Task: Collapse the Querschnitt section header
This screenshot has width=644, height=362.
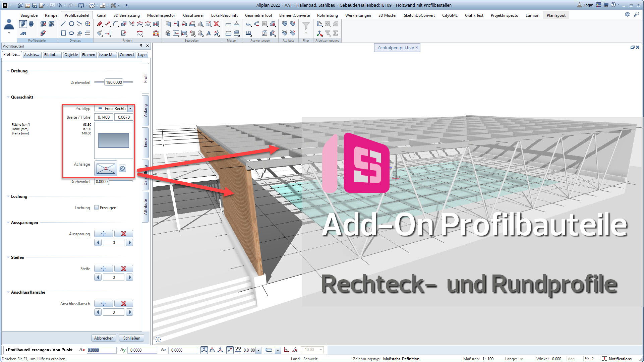Action: tap(8, 97)
